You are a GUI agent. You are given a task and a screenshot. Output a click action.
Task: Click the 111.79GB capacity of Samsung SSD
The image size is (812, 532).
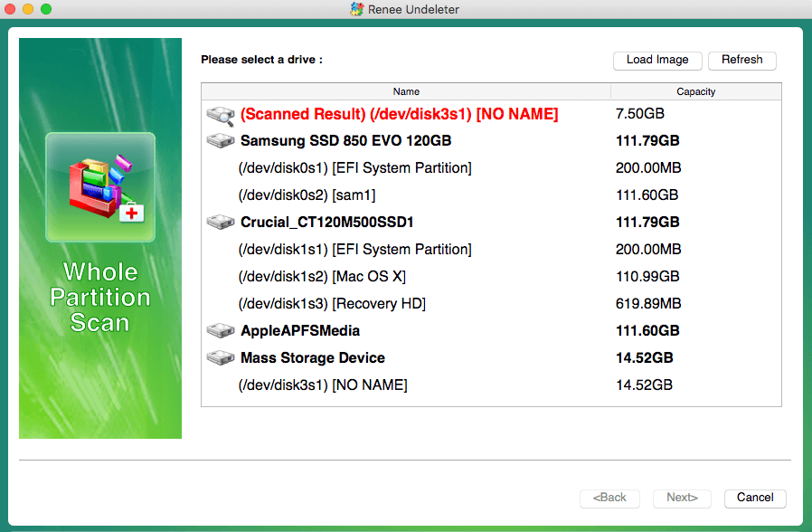point(647,140)
